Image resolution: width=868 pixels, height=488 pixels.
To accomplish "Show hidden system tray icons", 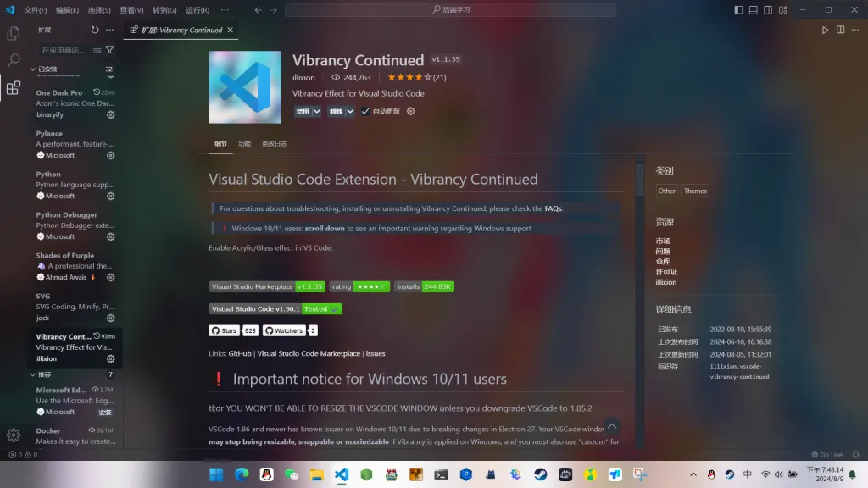I will coord(693,474).
